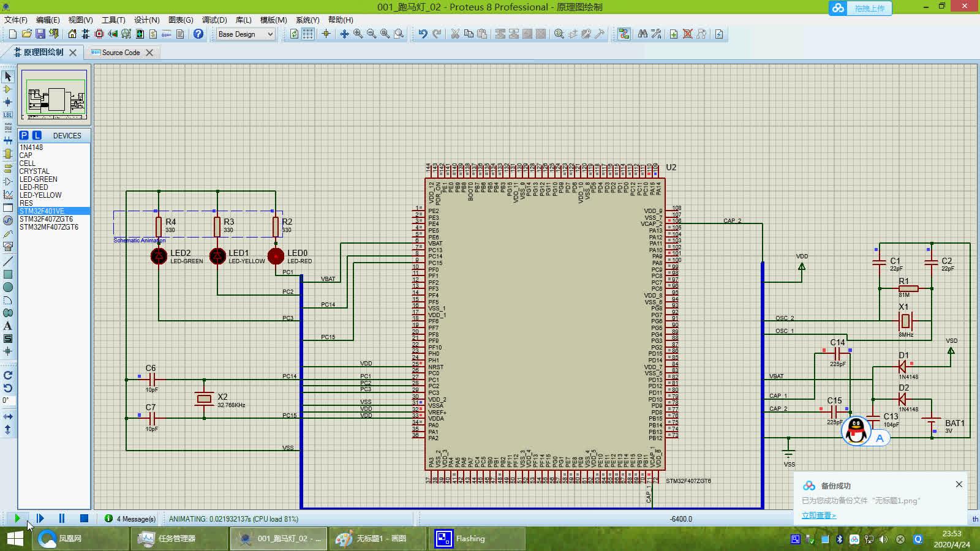Switch to the Source Code tab
The width and height of the screenshot is (980, 551).
tap(121, 53)
